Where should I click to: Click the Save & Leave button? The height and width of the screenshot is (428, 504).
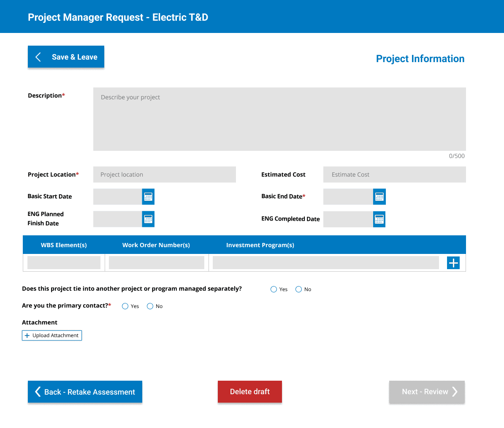[66, 57]
